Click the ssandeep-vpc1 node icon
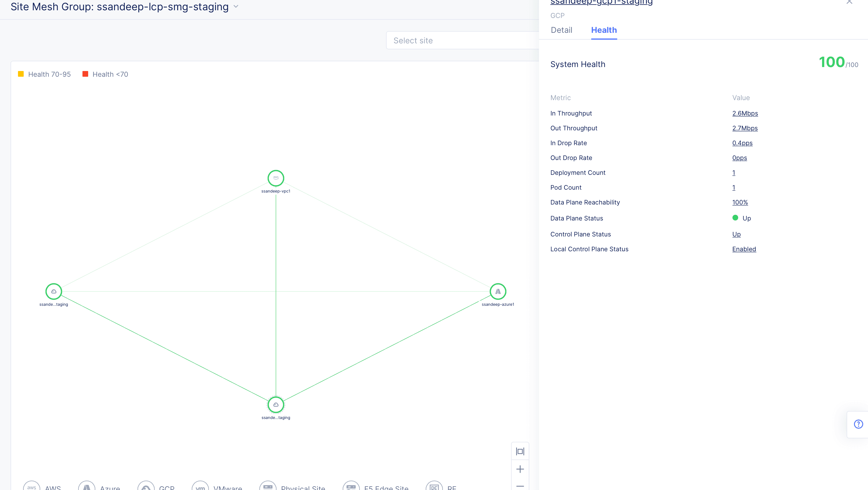Viewport: 868px width, 490px height. click(x=276, y=178)
